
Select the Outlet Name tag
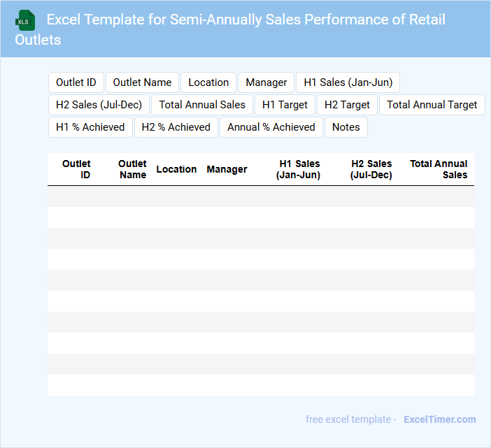(142, 82)
